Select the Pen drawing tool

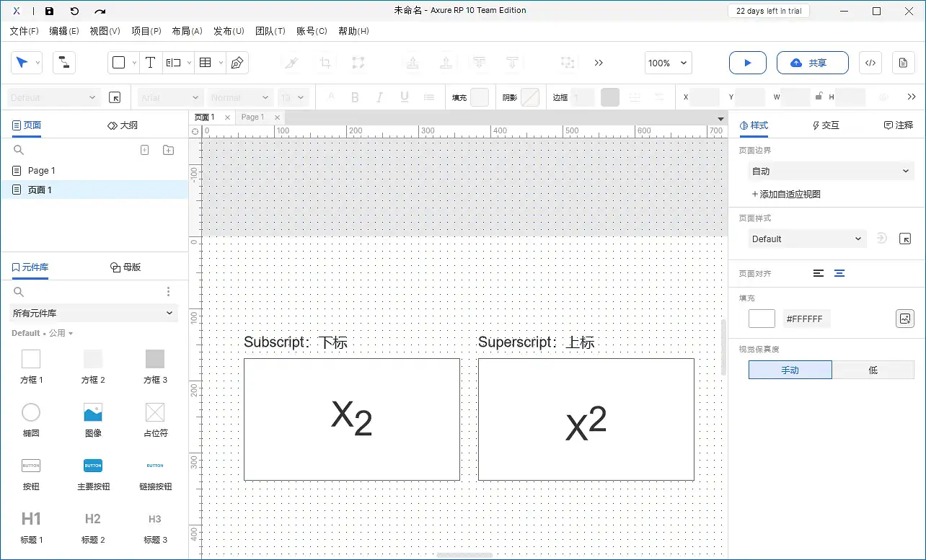[237, 62]
